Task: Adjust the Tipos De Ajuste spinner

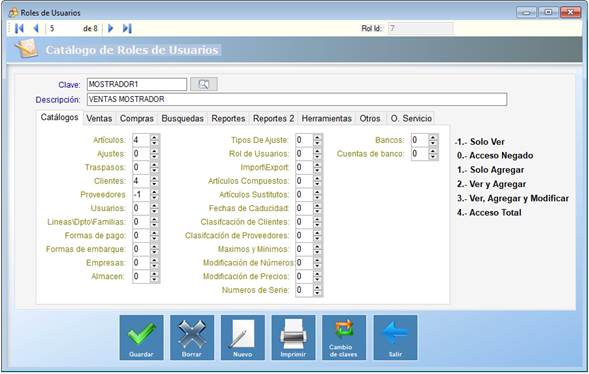Action: tap(309, 140)
